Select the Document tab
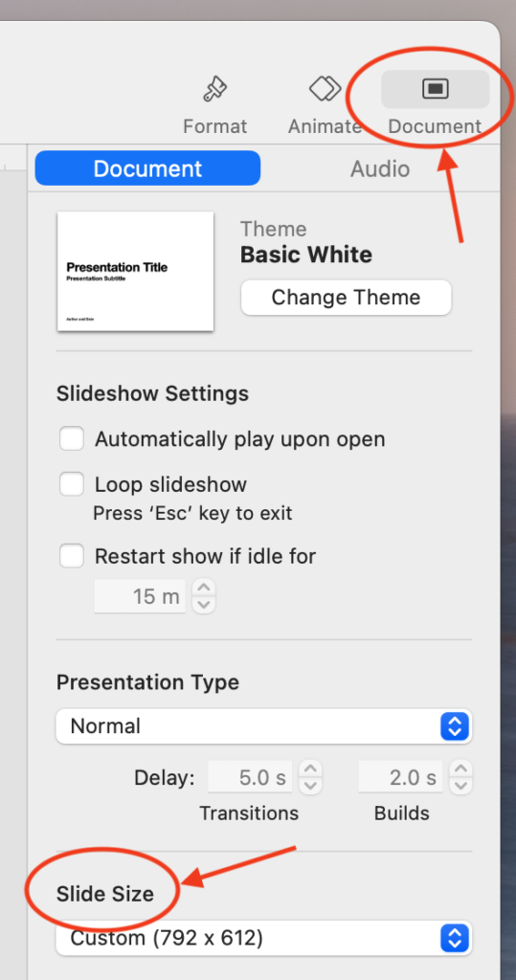Image resolution: width=516 pixels, height=980 pixels. [147, 168]
